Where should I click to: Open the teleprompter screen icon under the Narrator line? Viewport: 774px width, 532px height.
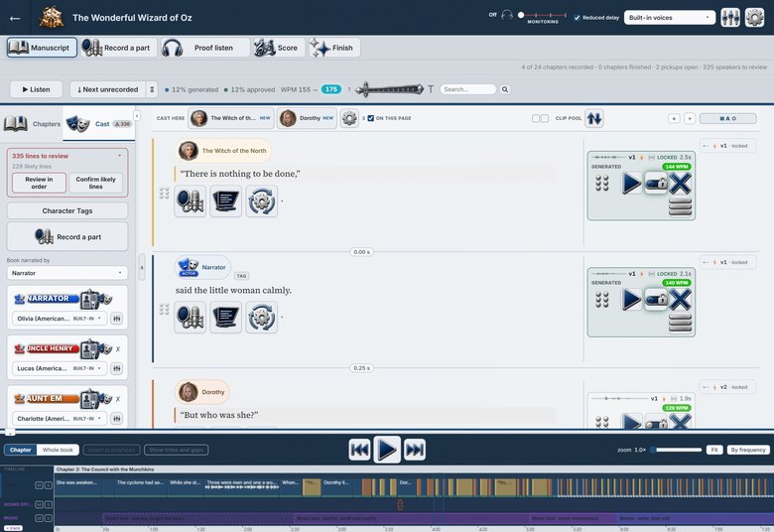[x=225, y=318]
